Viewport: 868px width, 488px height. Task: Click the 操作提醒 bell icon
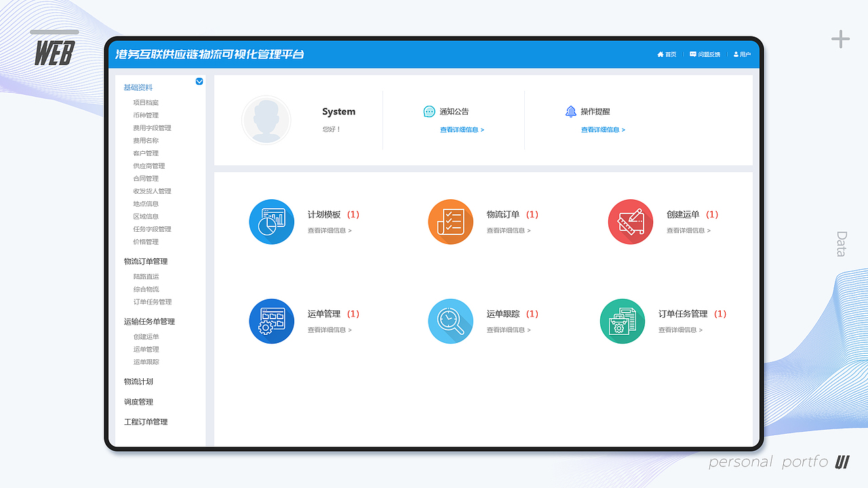tap(571, 111)
